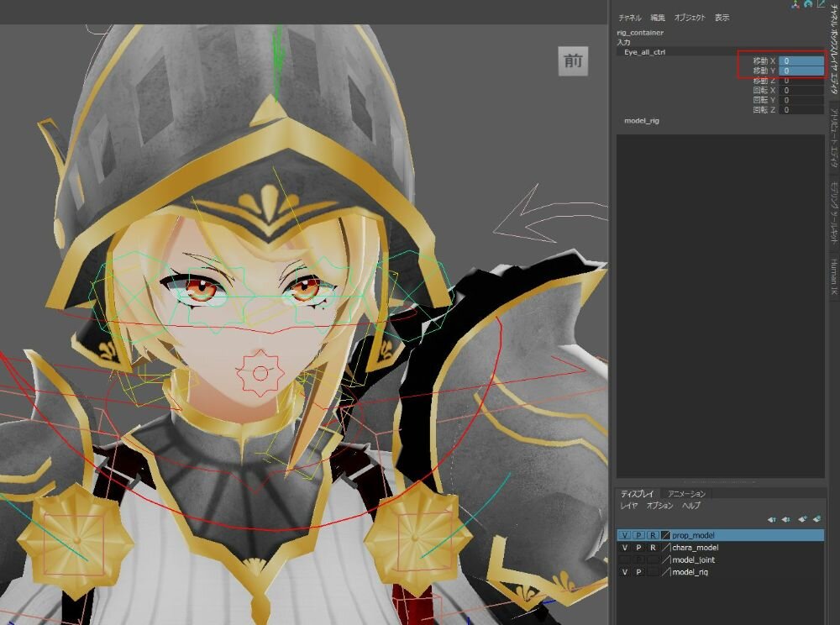
Task: Open the prop_model layer color swatch
Action: (x=665, y=535)
